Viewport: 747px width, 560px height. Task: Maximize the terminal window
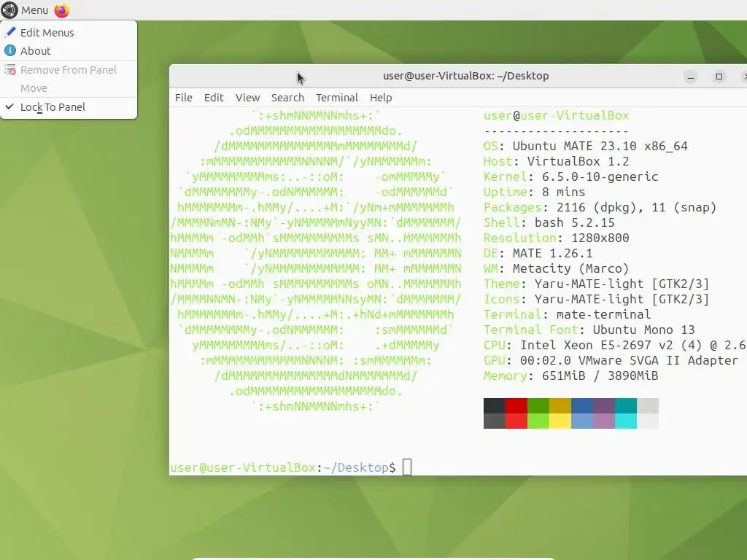coord(719,76)
